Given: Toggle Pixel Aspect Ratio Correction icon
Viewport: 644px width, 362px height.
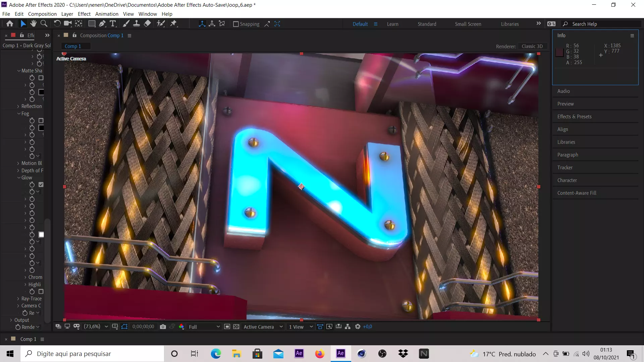Looking at the screenshot, I should pyautogui.click(x=320, y=326).
